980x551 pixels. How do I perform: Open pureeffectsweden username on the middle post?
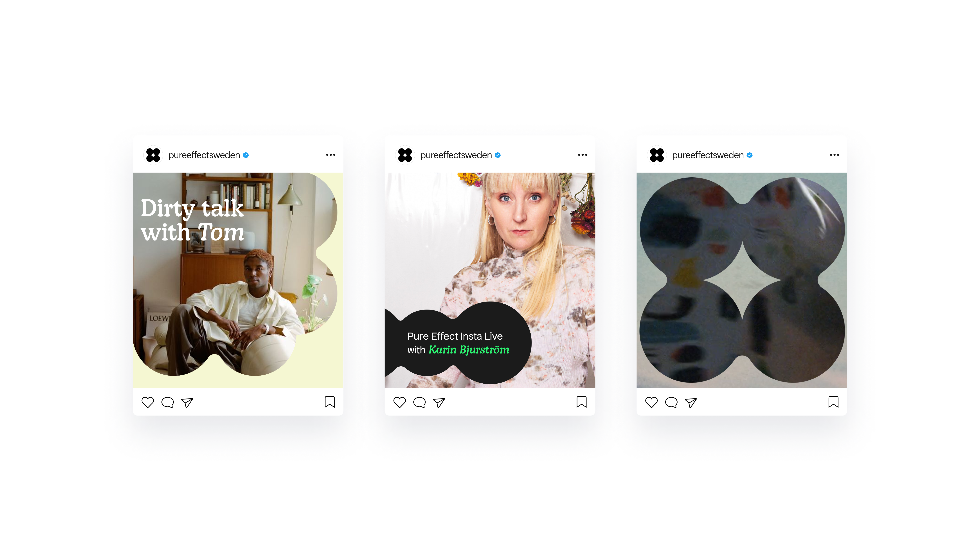click(x=456, y=155)
